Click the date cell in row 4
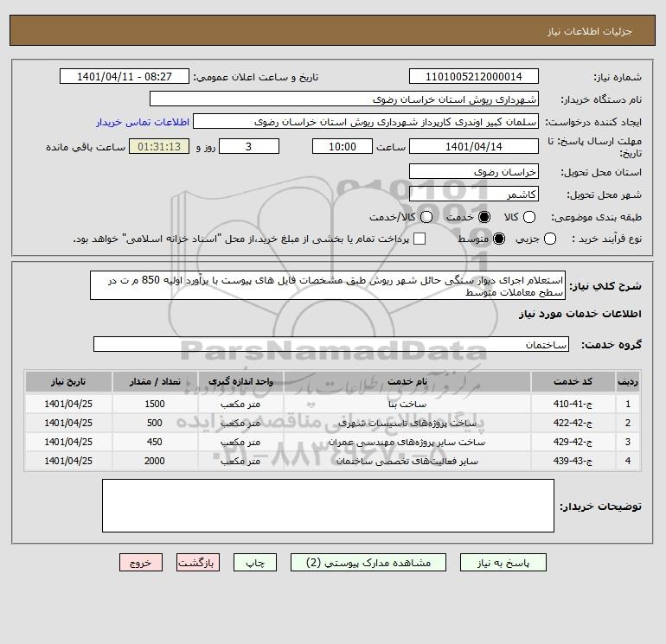The width and height of the screenshot is (666, 644). click(68, 461)
